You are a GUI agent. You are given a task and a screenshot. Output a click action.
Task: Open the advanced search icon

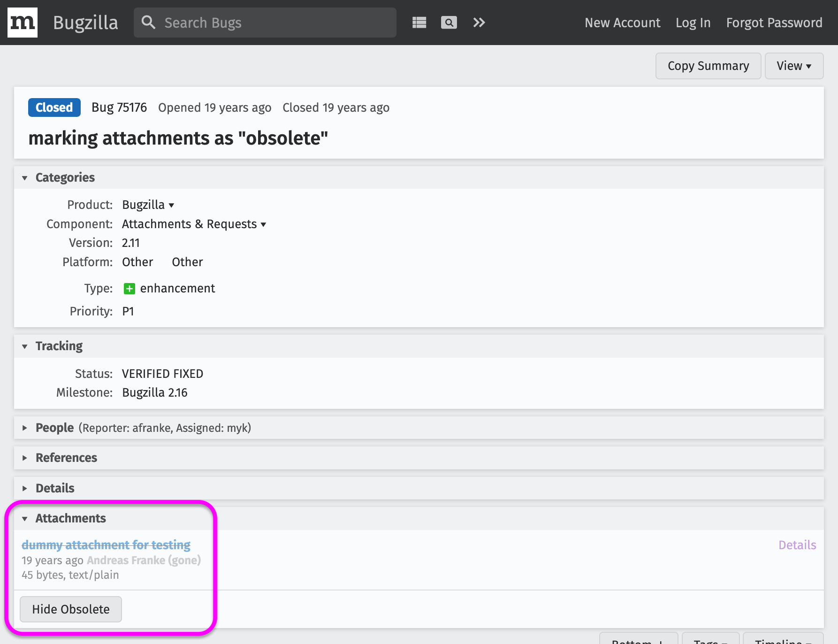point(449,23)
